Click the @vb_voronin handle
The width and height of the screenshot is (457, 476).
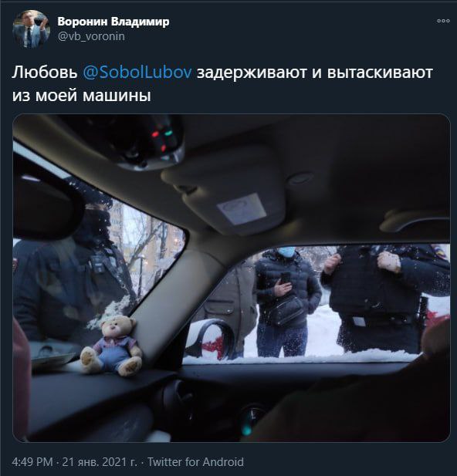coord(91,36)
